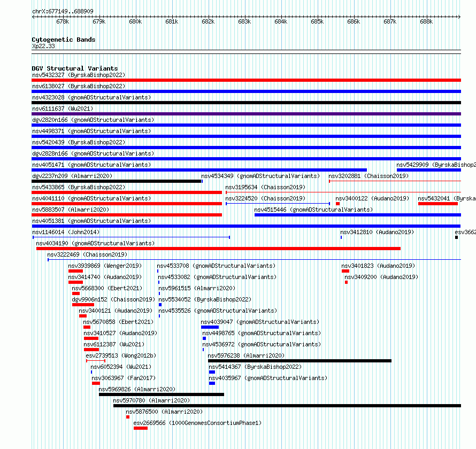This screenshot has height=449, width=476.
Task: Open dgv2237n209 (Almarri2020) label
Action: click(72, 176)
